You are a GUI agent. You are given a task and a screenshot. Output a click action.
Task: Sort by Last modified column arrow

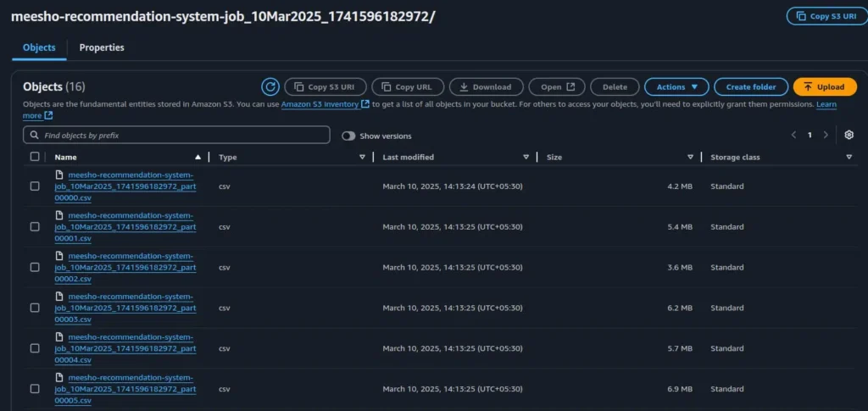[526, 157]
